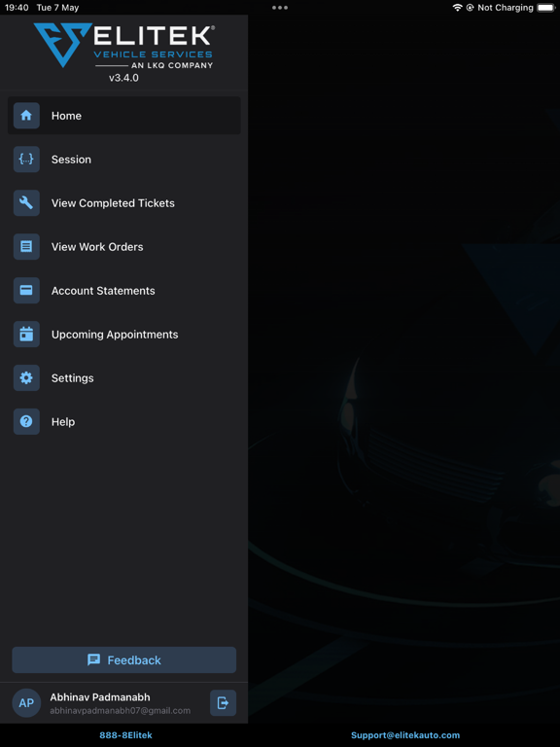Tap the Support@elitekauto.com email link
The height and width of the screenshot is (747, 560).
(405, 735)
